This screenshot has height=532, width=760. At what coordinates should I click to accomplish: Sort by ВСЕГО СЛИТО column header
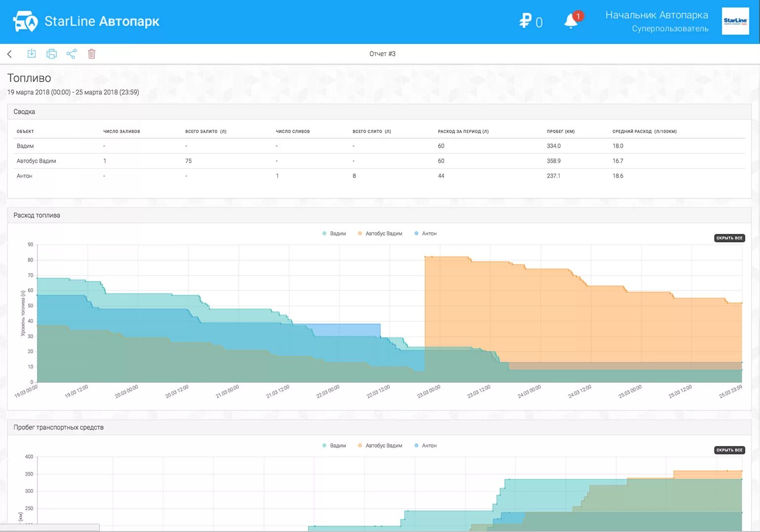coord(372,132)
